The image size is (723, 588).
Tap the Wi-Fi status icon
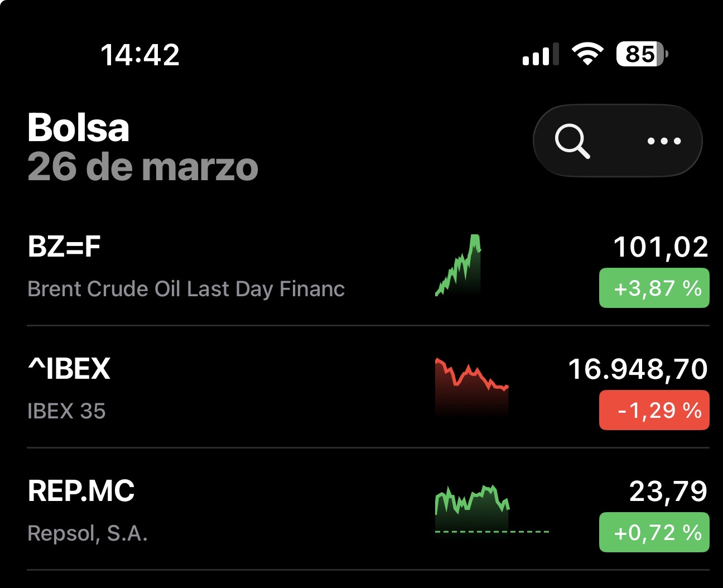(x=587, y=54)
